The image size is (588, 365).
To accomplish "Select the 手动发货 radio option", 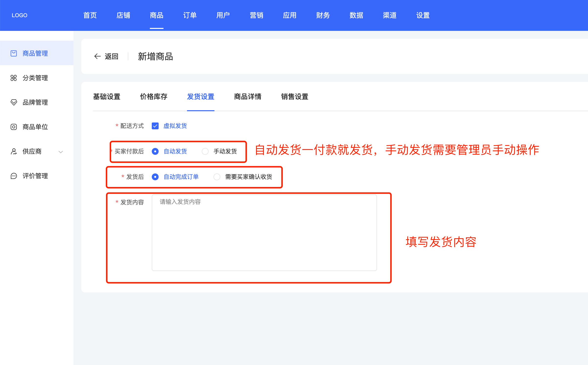I will 205,151.
